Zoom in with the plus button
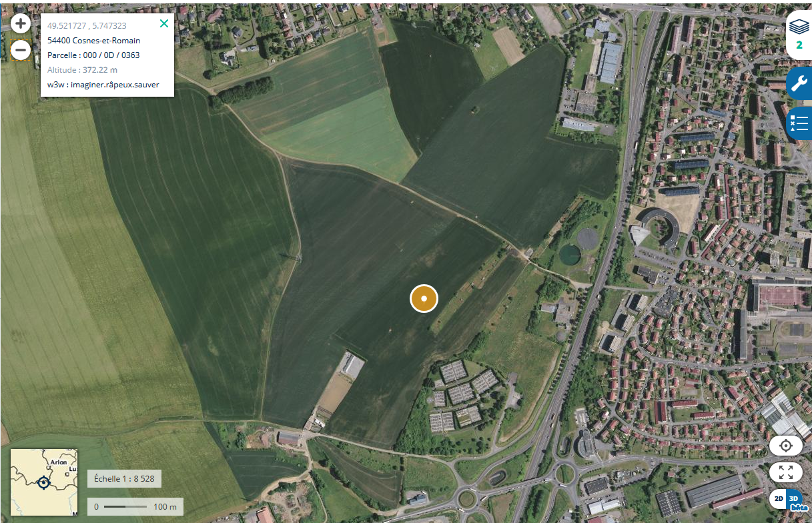 [x=21, y=24]
